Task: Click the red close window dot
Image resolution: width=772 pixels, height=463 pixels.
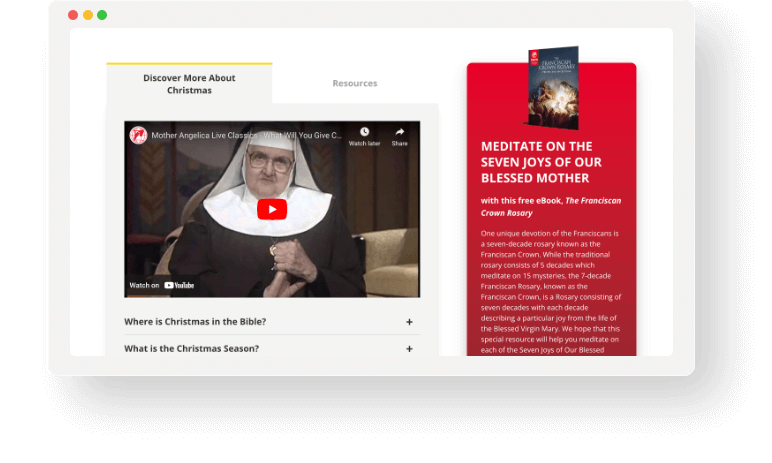Action: coord(73,15)
